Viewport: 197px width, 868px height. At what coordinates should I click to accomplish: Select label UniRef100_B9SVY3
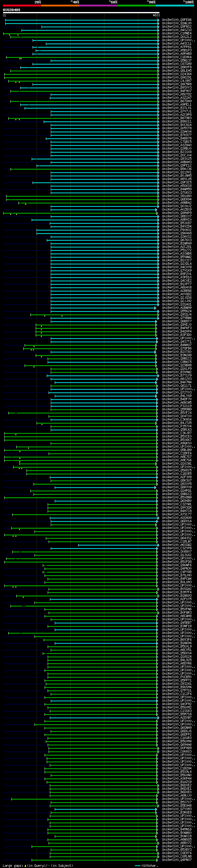click(x=176, y=88)
